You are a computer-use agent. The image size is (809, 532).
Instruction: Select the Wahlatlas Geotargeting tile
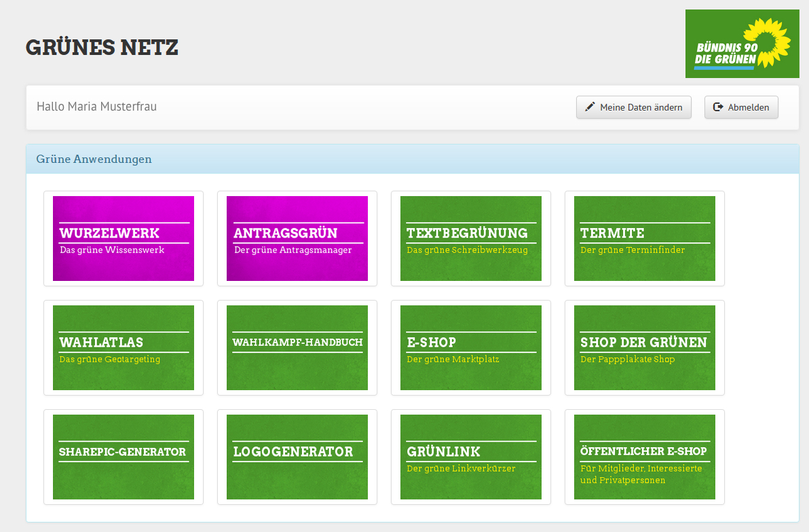(124, 348)
